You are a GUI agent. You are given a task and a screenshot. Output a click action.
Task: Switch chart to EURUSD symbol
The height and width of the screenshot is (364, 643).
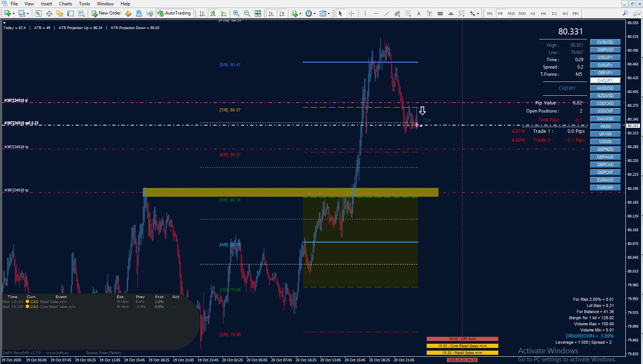[605, 42]
